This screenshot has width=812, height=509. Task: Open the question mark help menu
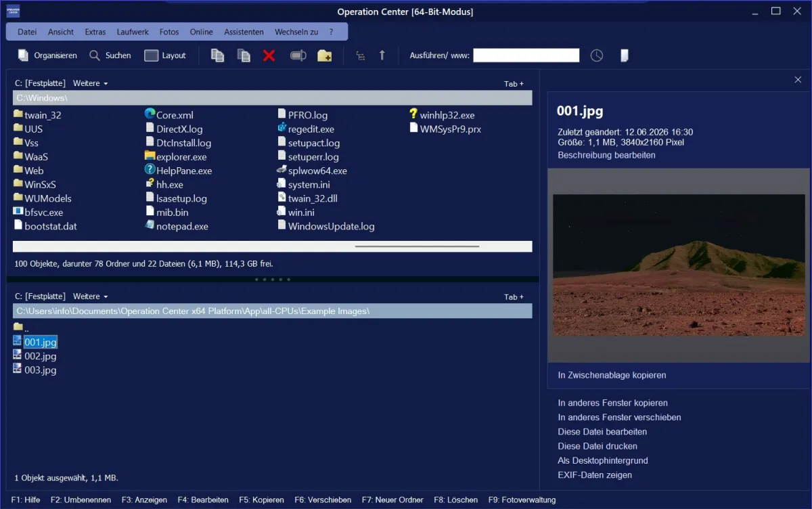[x=331, y=32]
